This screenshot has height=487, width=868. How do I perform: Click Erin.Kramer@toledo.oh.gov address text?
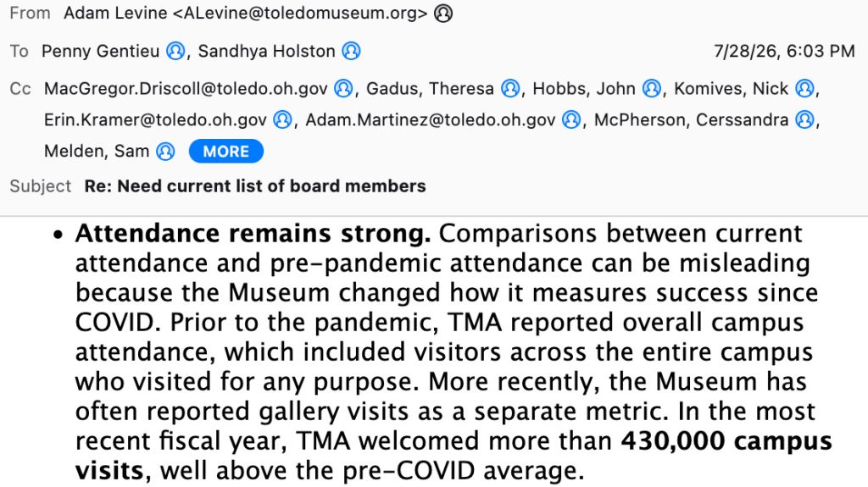point(156,119)
